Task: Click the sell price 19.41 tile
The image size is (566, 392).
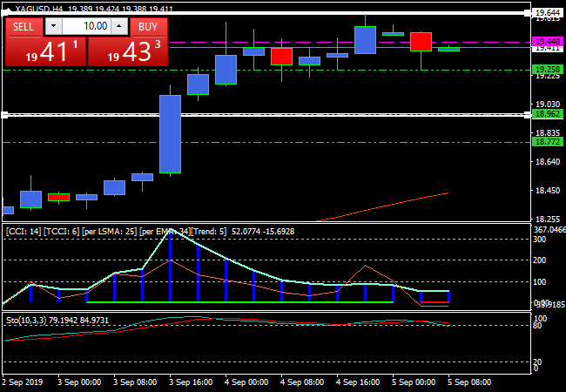Action: [x=44, y=51]
